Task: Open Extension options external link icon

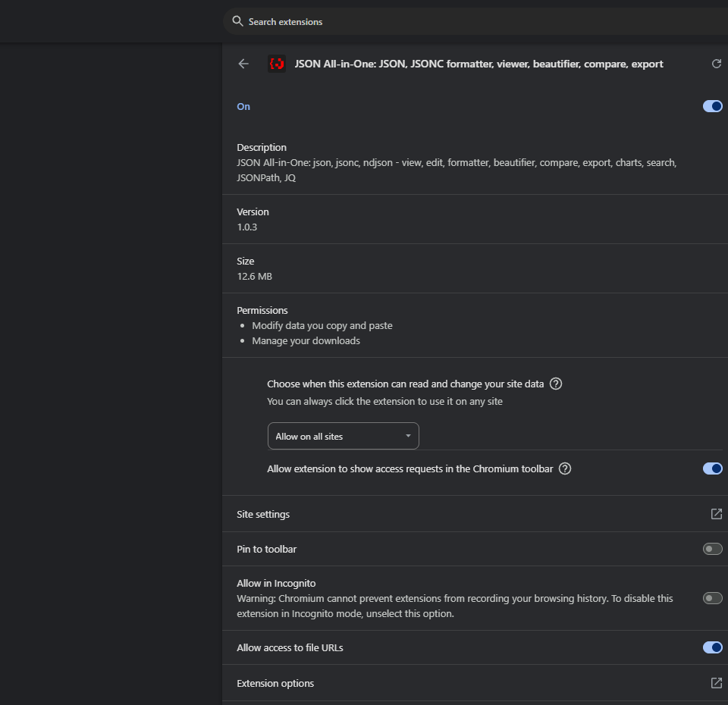Action: 717,683
